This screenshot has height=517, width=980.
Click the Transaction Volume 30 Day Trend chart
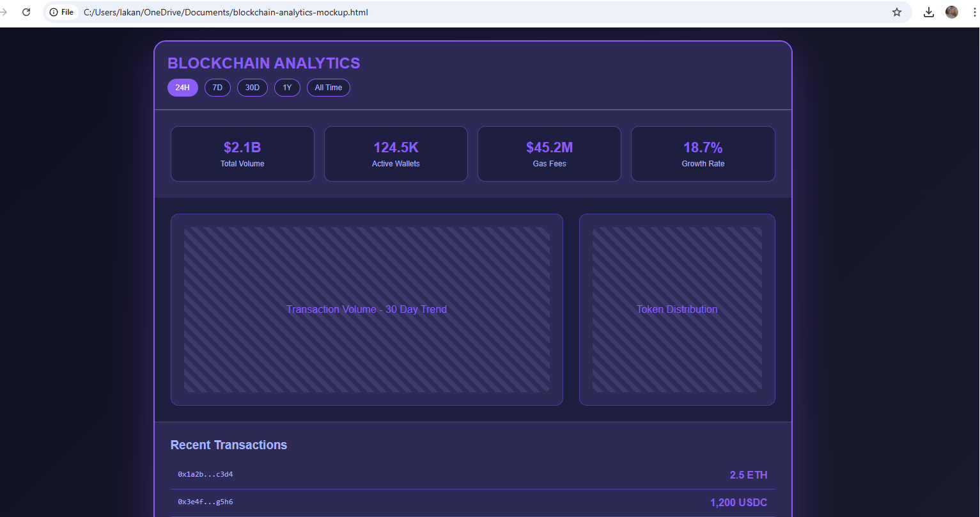point(367,310)
